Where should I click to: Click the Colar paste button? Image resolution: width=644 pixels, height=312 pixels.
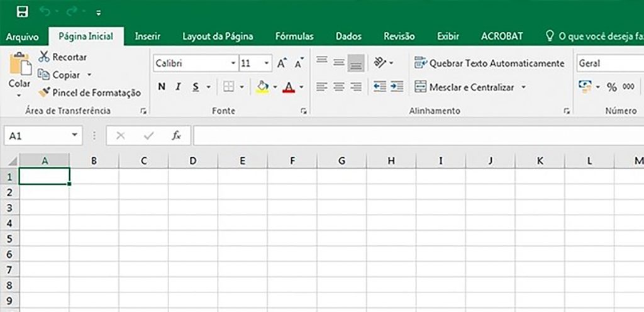tap(19, 75)
